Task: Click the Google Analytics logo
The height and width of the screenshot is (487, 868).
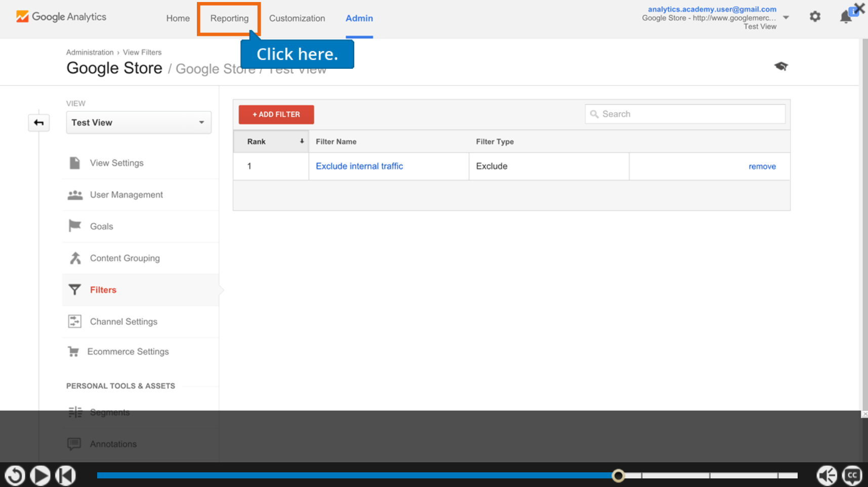Action: (x=61, y=17)
